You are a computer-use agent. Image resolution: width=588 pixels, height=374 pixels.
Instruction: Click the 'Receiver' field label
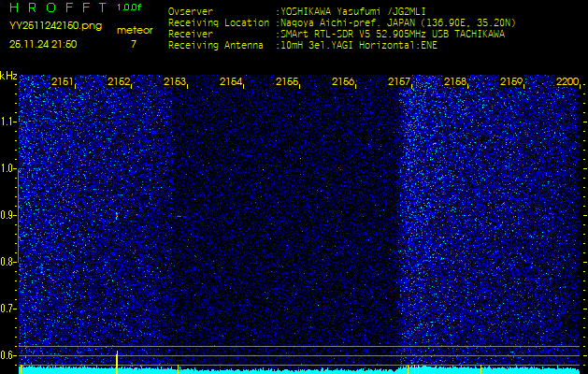click(191, 35)
